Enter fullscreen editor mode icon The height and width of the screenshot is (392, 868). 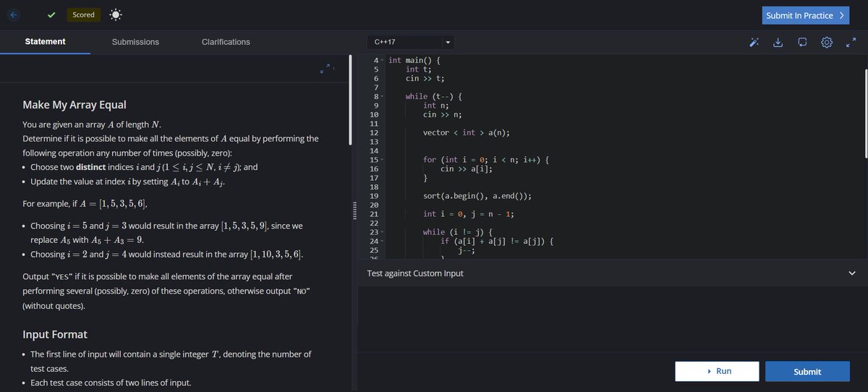(x=851, y=43)
